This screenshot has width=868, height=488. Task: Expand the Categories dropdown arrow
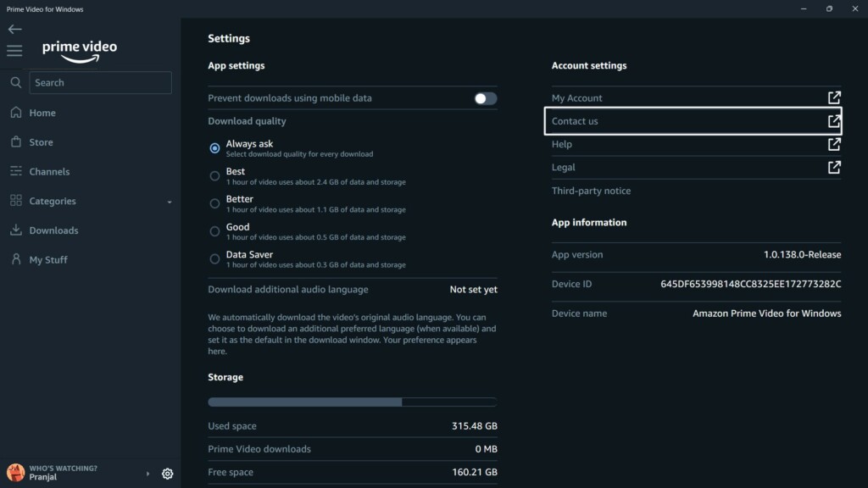pos(169,202)
